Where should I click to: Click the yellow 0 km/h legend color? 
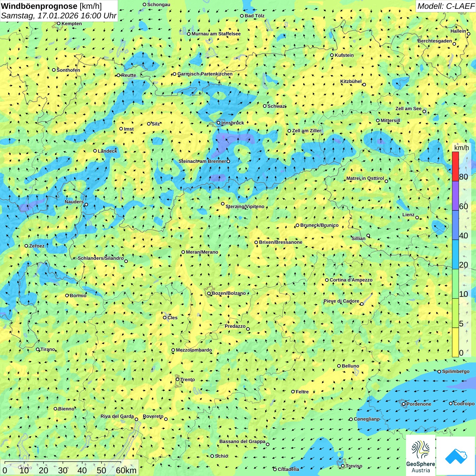pyautogui.click(x=455, y=342)
